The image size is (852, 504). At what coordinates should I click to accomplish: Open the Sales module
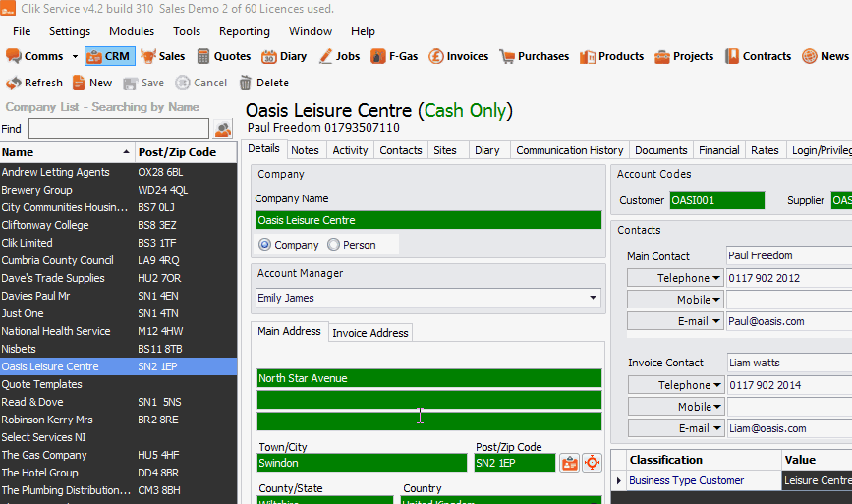162,56
